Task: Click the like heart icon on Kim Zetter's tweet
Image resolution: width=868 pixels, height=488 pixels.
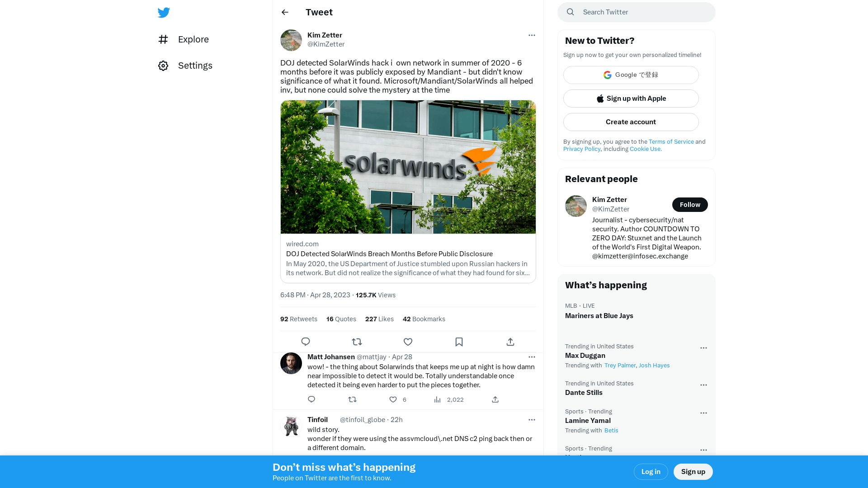Action: click(408, 342)
